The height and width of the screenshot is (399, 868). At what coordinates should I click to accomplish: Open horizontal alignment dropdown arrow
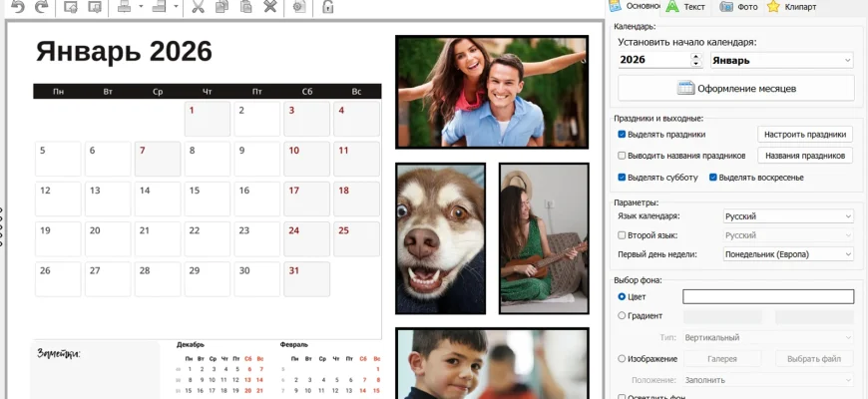(141, 7)
